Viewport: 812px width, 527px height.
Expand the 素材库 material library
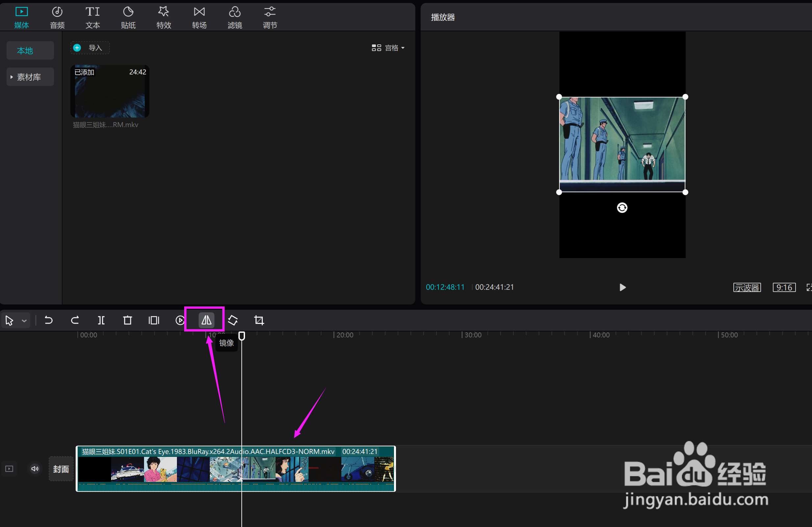coord(30,77)
